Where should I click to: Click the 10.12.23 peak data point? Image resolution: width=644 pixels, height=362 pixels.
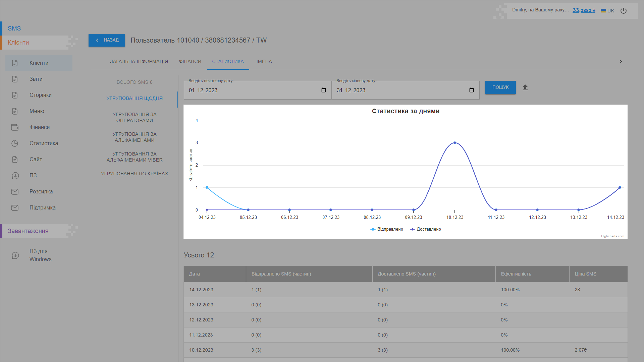pos(455,143)
